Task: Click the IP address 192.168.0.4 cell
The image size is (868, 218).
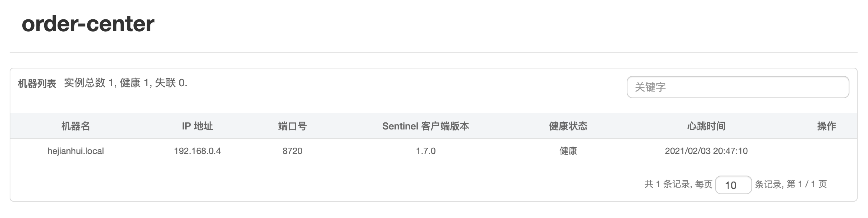Action: (197, 151)
